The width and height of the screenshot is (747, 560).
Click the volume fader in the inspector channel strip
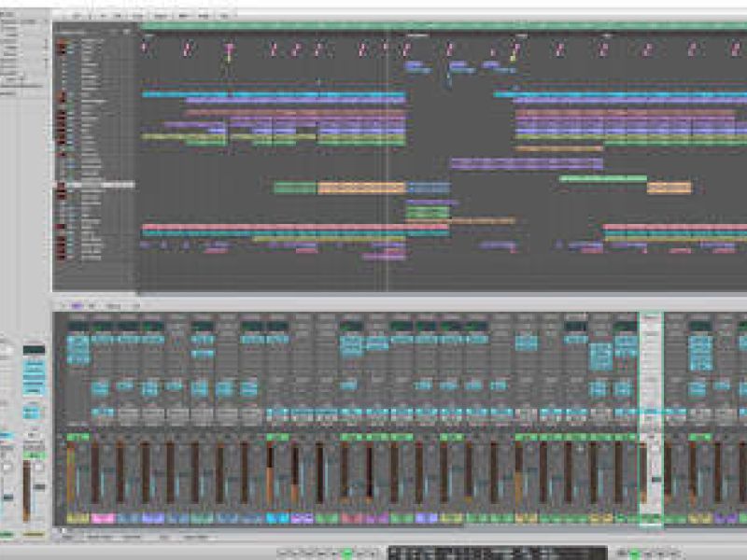click(x=37, y=485)
